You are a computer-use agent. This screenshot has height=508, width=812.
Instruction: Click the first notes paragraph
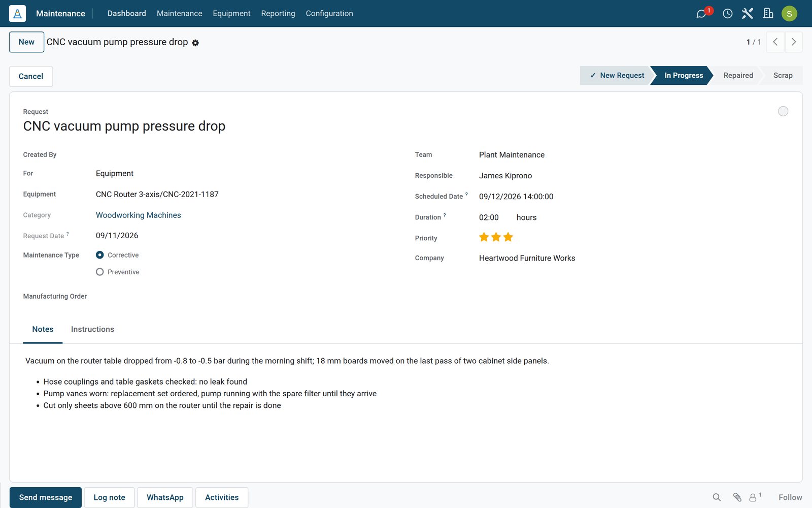point(287,361)
